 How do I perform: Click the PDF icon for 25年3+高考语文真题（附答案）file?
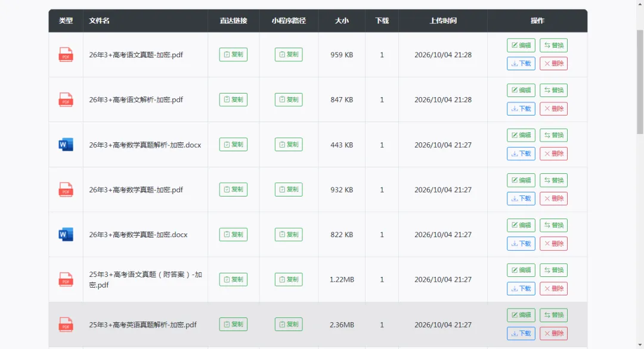click(x=66, y=279)
